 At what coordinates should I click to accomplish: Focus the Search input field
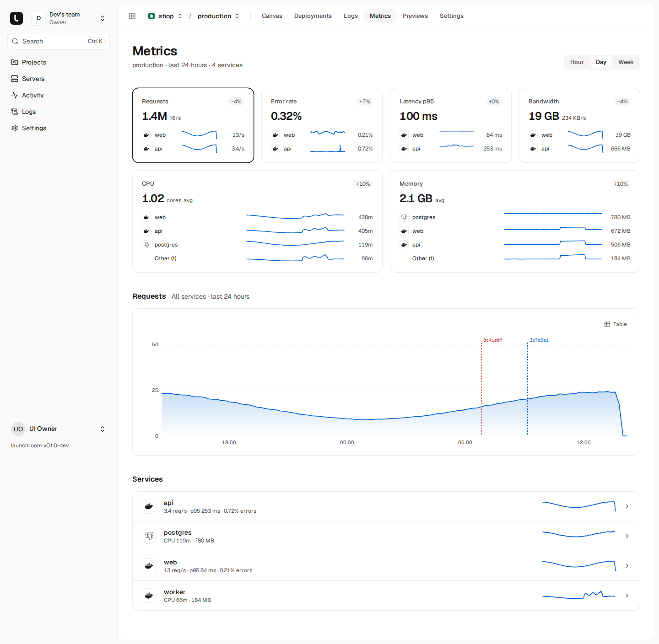pos(59,41)
